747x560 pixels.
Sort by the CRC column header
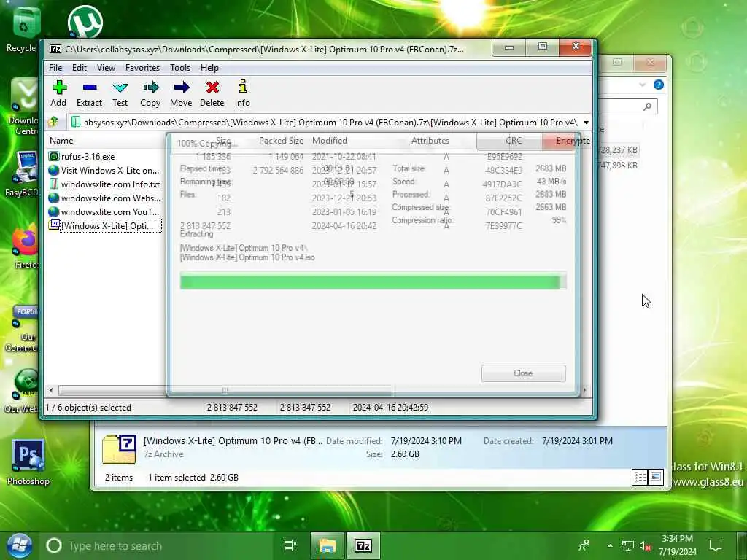coord(514,141)
